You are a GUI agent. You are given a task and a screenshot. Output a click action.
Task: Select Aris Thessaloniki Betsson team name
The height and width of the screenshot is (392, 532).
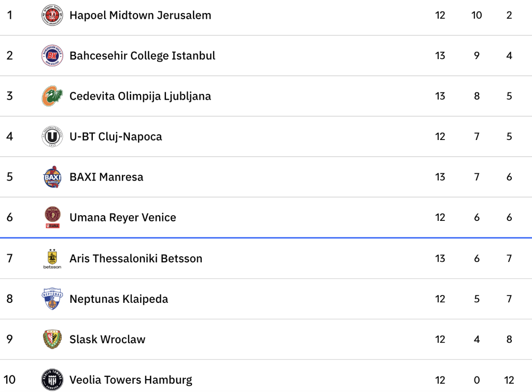(x=136, y=258)
